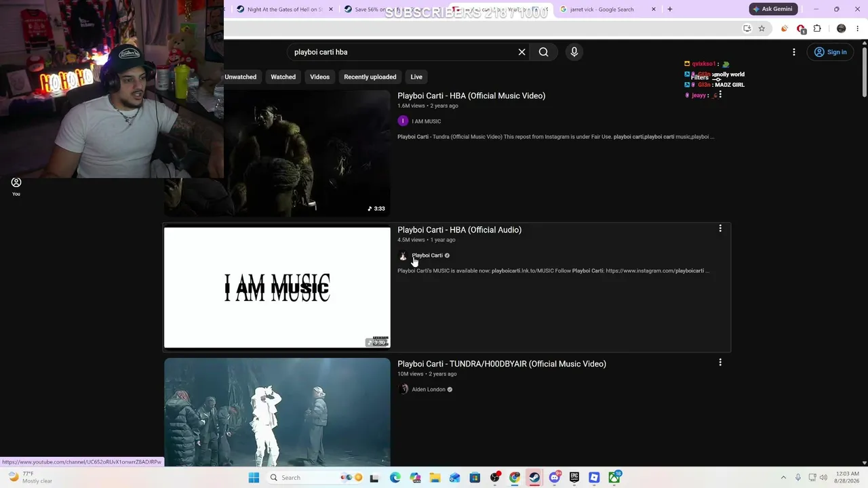Image resolution: width=868 pixels, height=488 pixels.
Task: Open a new browser tab
Action: click(670, 9)
